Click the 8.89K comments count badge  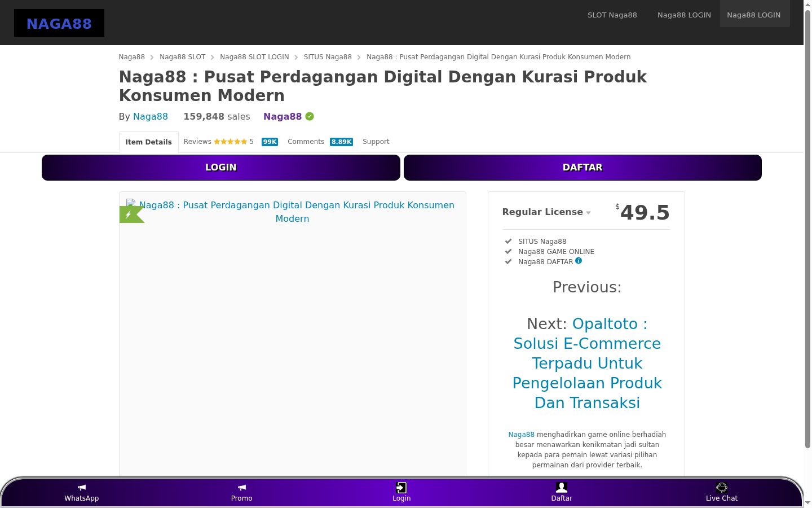click(342, 142)
